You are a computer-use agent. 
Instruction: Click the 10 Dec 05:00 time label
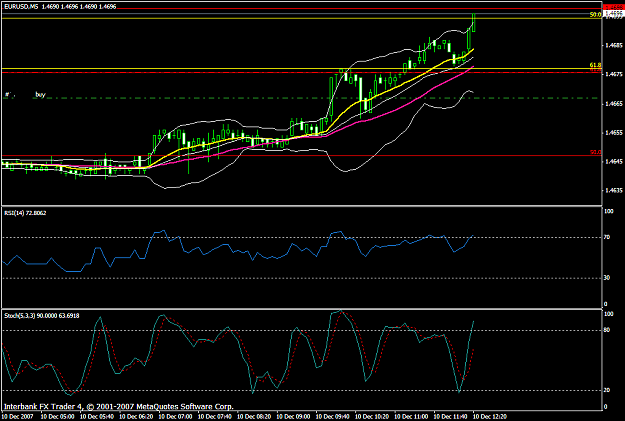(57, 417)
